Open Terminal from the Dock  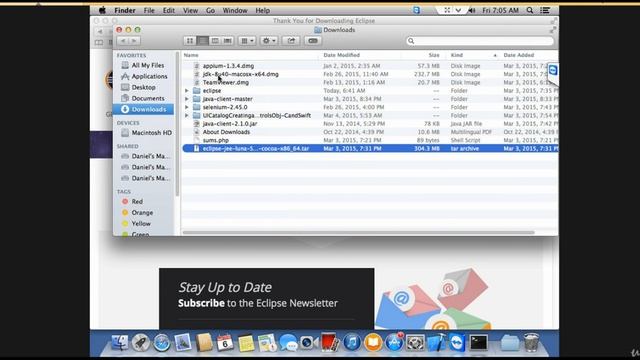pyautogui.click(x=478, y=343)
